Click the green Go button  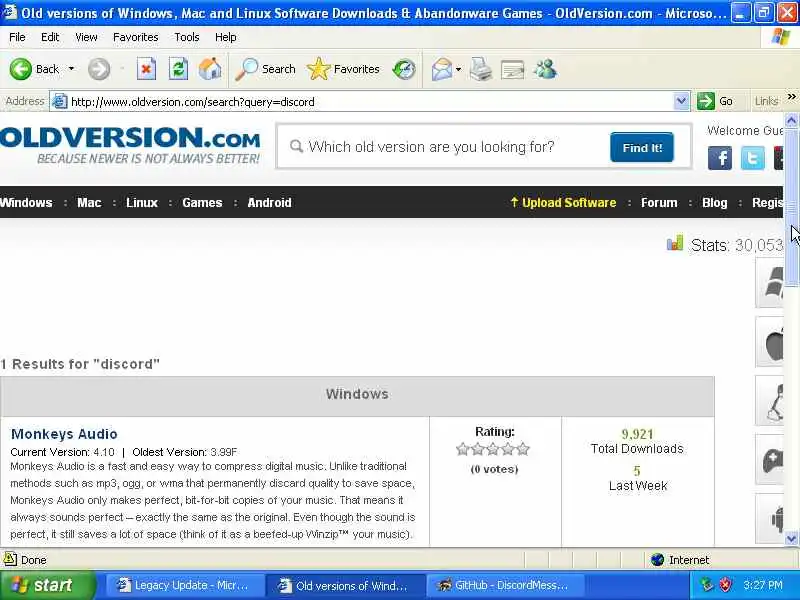715,101
